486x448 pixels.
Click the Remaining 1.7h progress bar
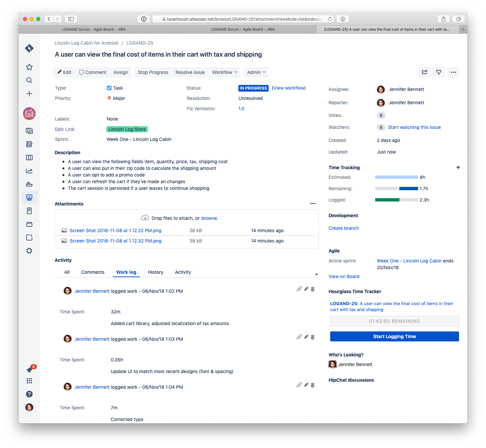click(396, 189)
